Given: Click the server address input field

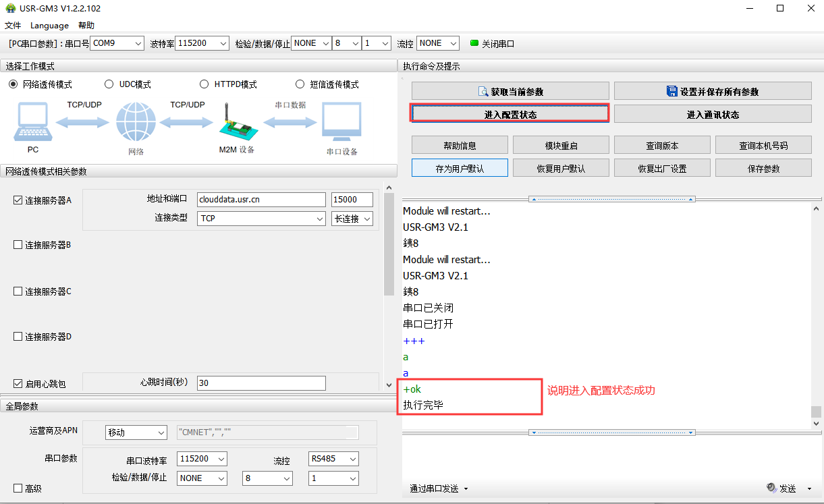Looking at the screenshot, I should tap(261, 200).
